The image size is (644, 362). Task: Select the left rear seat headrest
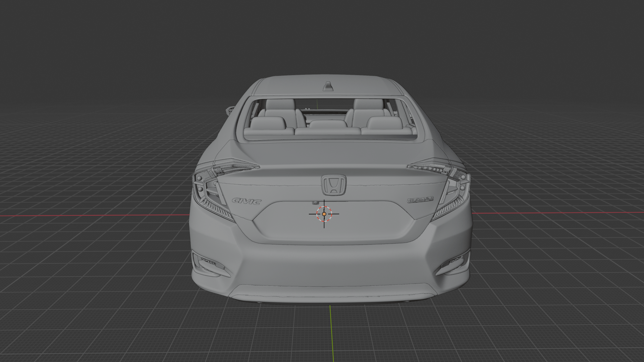(x=268, y=123)
